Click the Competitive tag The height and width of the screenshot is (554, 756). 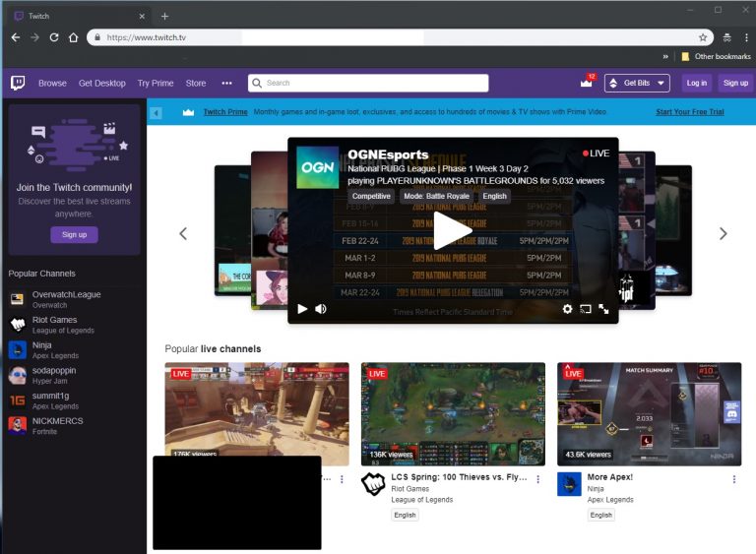(371, 196)
